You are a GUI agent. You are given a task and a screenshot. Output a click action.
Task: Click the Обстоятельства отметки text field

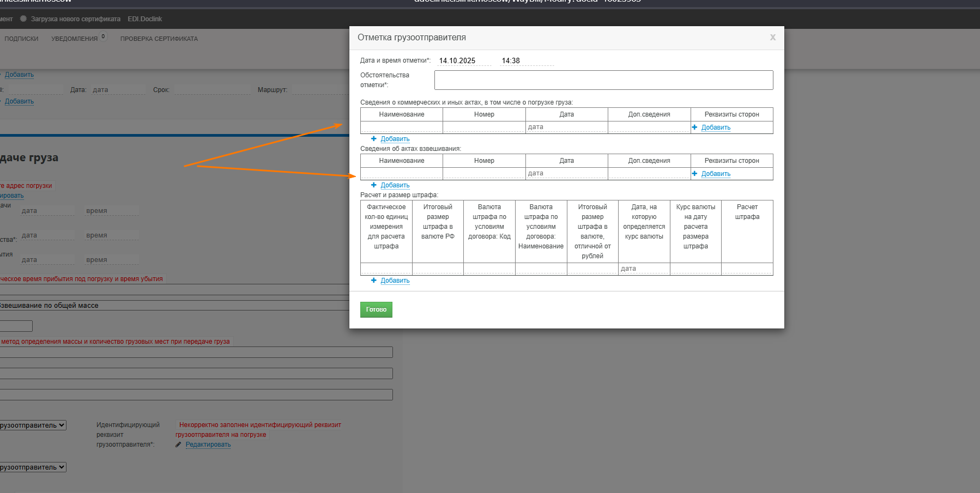pos(603,80)
